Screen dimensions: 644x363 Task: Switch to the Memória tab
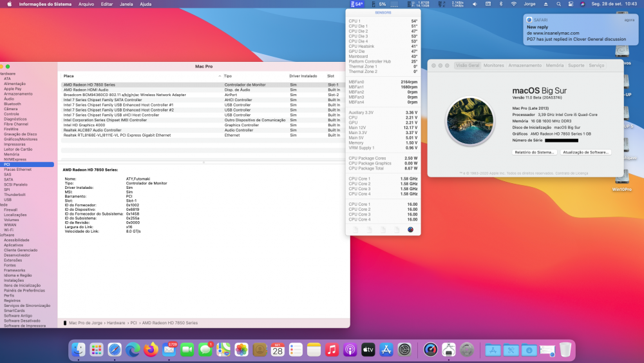tap(554, 65)
